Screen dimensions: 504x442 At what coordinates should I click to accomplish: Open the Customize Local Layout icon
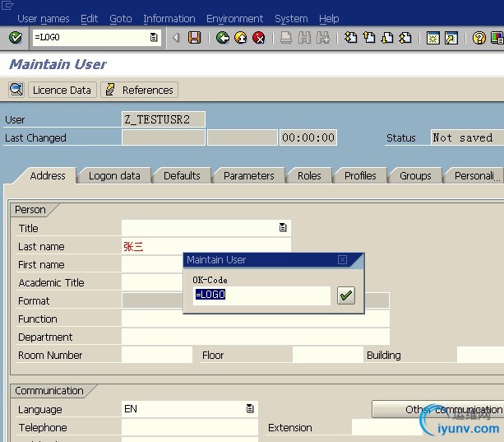tap(497, 38)
